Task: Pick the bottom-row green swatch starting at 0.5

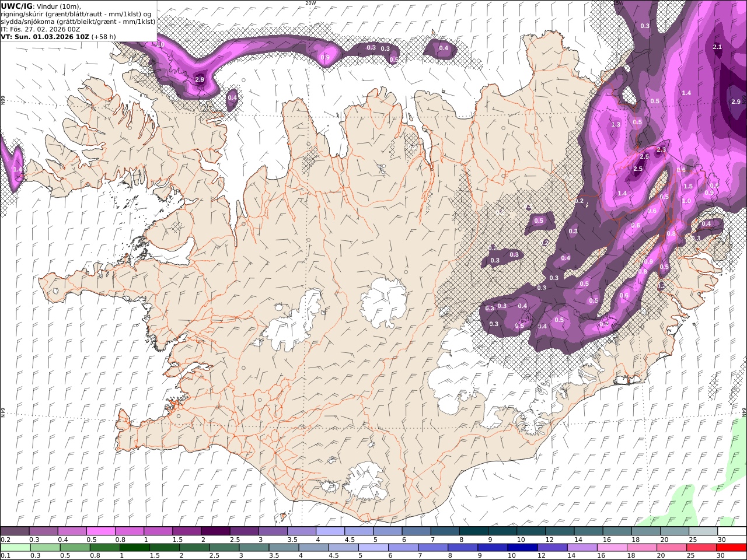Action: (x=75, y=548)
